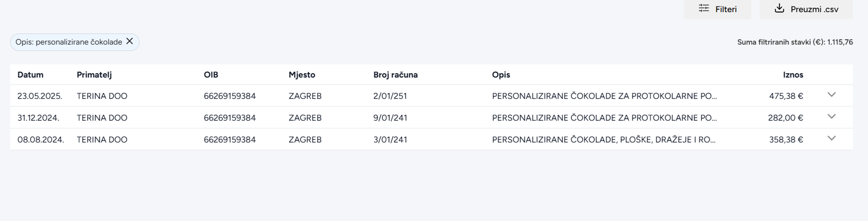
Task: Click the Primatelj column header
Action: tap(94, 75)
